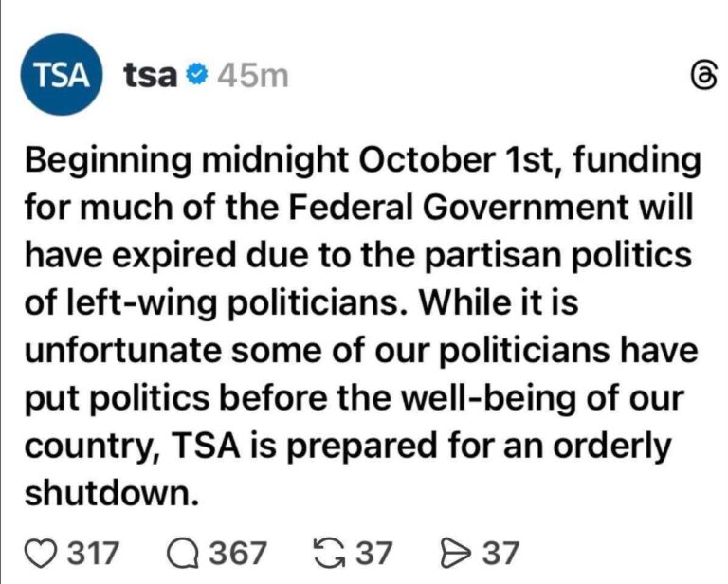The image size is (728, 584).
Task: Click the line starting 'Beginning midnight October 1st'
Action: pyautogui.click(x=361, y=161)
